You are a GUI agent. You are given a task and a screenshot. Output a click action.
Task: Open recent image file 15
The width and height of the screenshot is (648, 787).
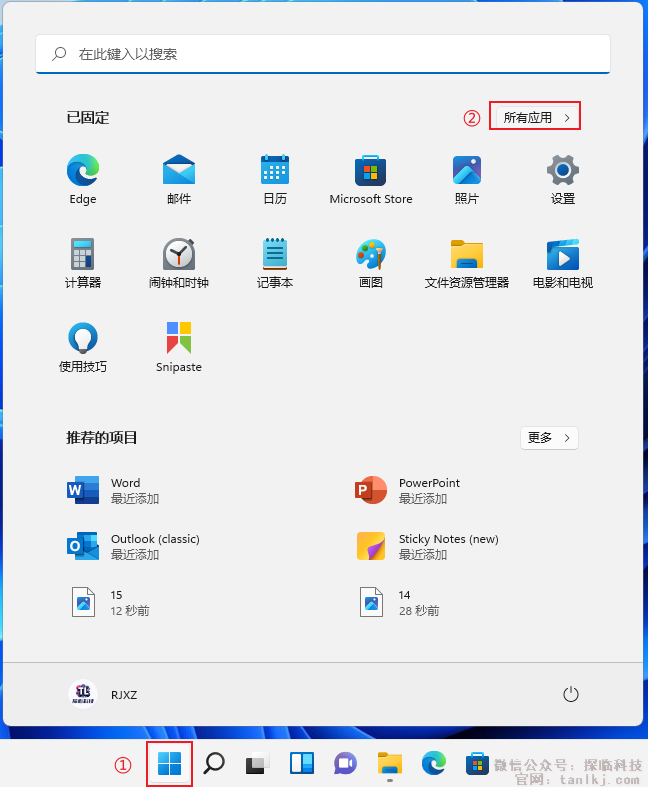coord(110,602)
